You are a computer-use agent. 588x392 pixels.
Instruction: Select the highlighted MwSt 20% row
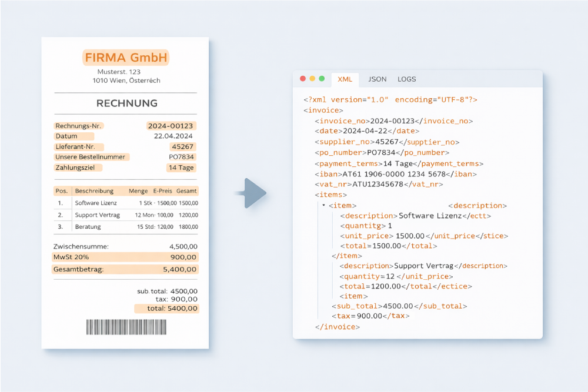tap(125, 257)
